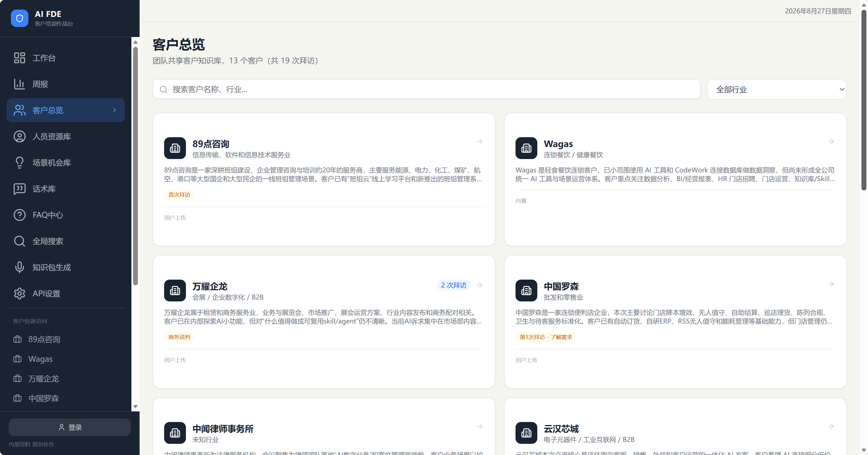Viewport: 868px width, 455px height.
Task: Click the building icon on the 中国罗森 card
Action: pos(526,291)
